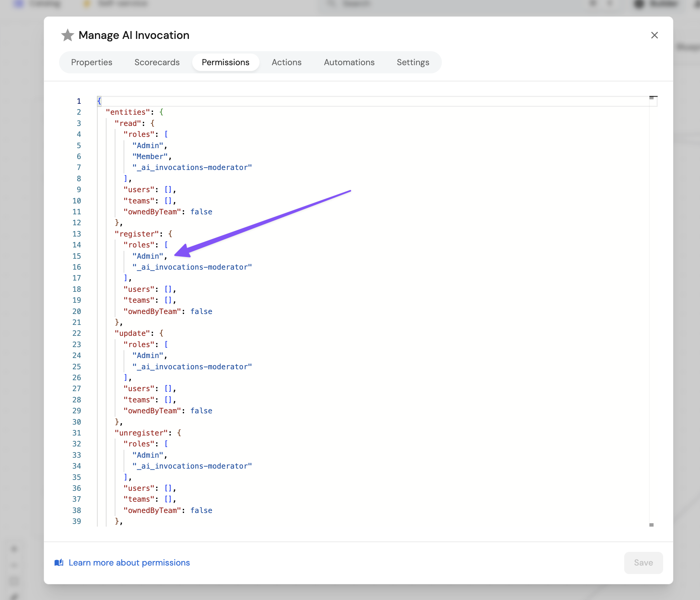Open Learn more about permissions link
Image resolution: width=700 pixels, height=600 pixels.
click(x=129, y=562)
